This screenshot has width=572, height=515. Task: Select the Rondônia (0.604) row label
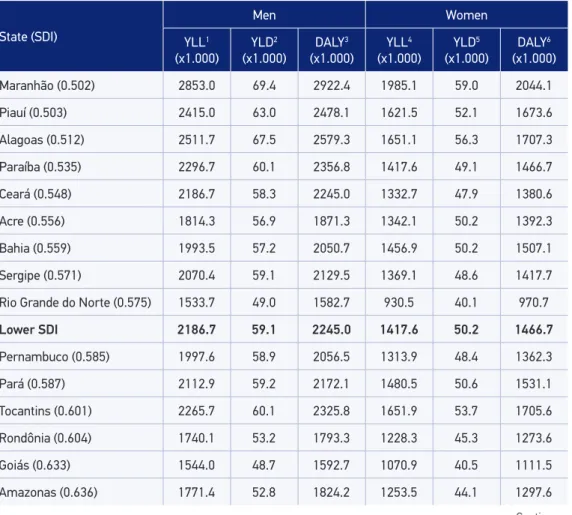tap(46, 438)
